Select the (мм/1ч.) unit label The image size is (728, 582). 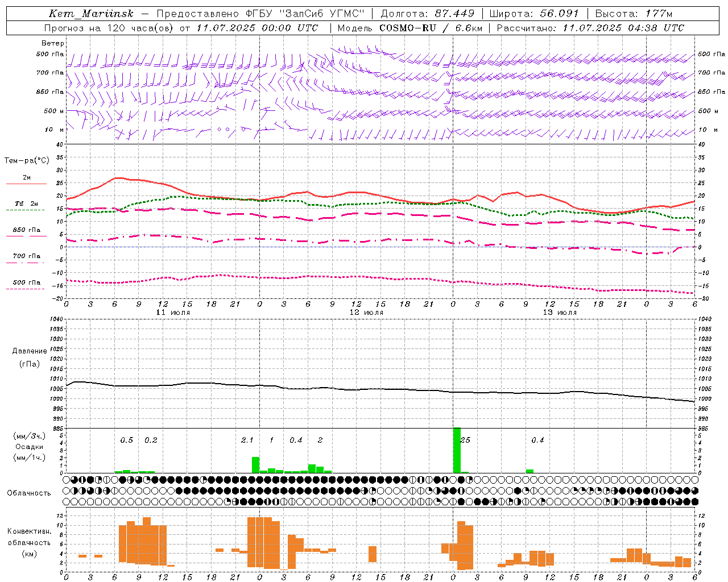[x=30, y=458]
